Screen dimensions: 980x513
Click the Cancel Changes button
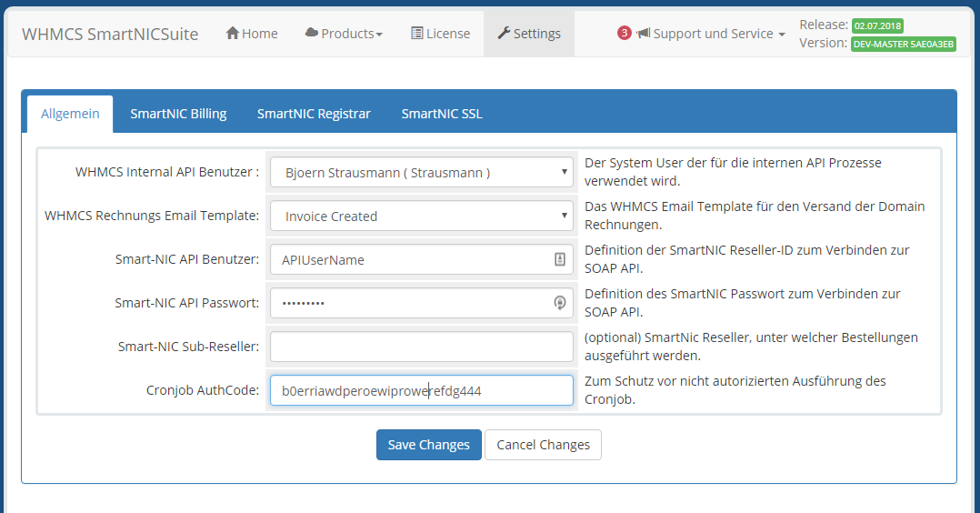coord(543,445)
